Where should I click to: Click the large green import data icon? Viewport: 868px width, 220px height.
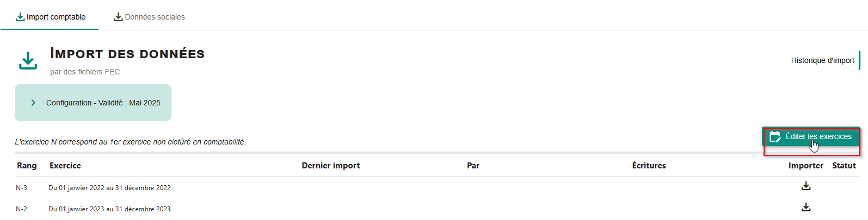[28, 61]
